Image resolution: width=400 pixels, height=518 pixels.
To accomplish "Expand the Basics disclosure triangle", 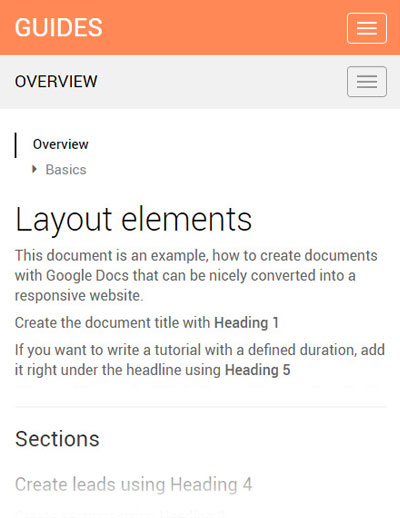I will pyautogui.click(x=34, y=169).
